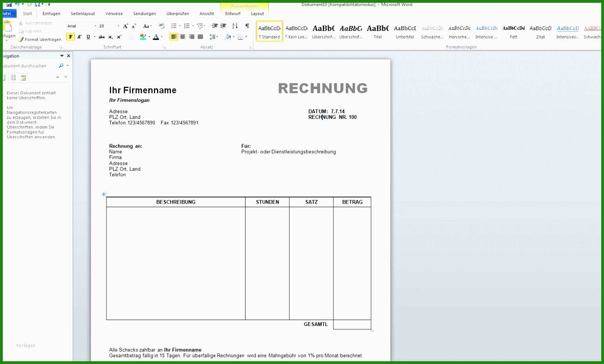Increase paragraph indent

223,26
